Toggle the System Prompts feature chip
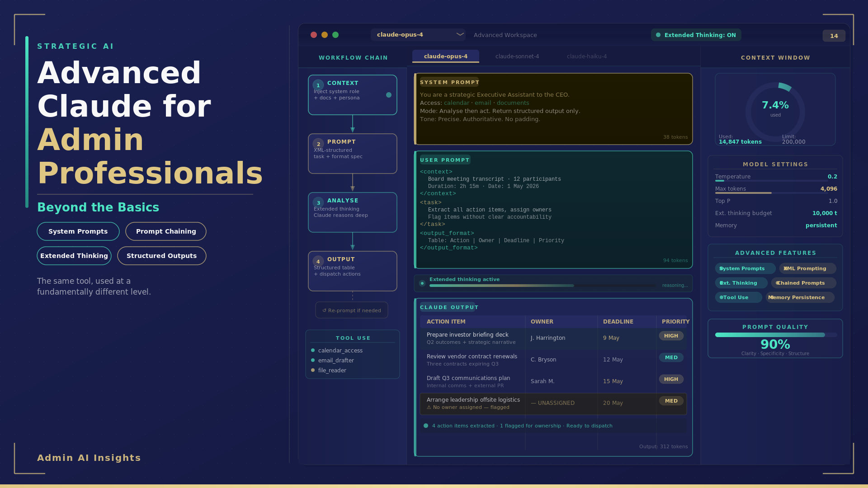This screenshot has width=868, height=488. (745, 268)
